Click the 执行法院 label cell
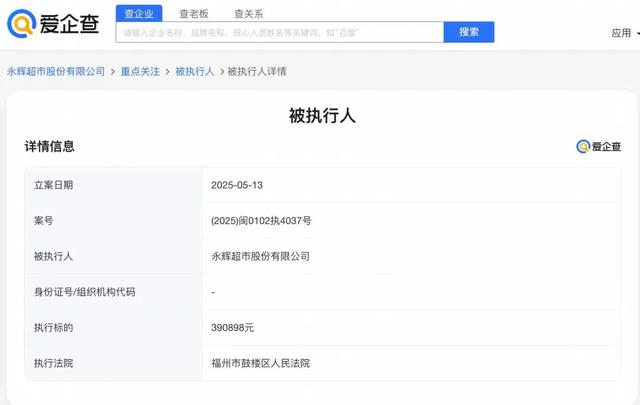 pyautogui.click(x=113, y=363)
